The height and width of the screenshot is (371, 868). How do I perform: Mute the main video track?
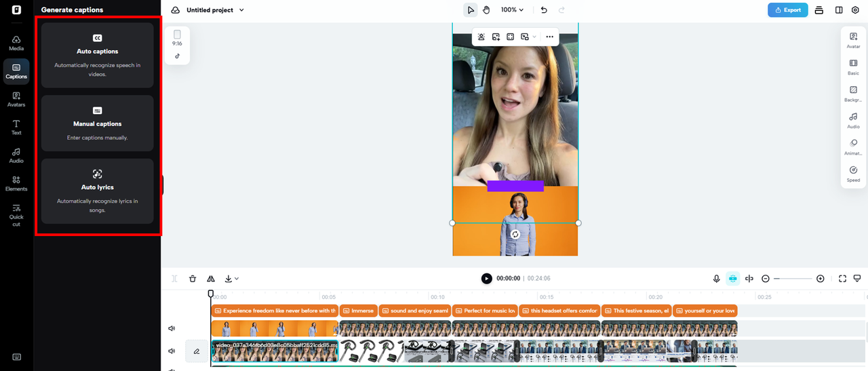[x=172, y=351]
